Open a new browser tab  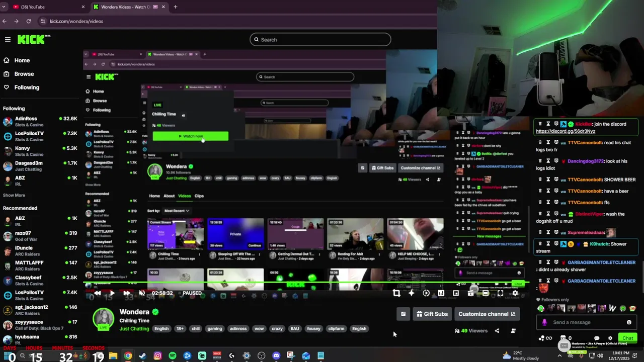pyautogui.click(x=175, y=7)
